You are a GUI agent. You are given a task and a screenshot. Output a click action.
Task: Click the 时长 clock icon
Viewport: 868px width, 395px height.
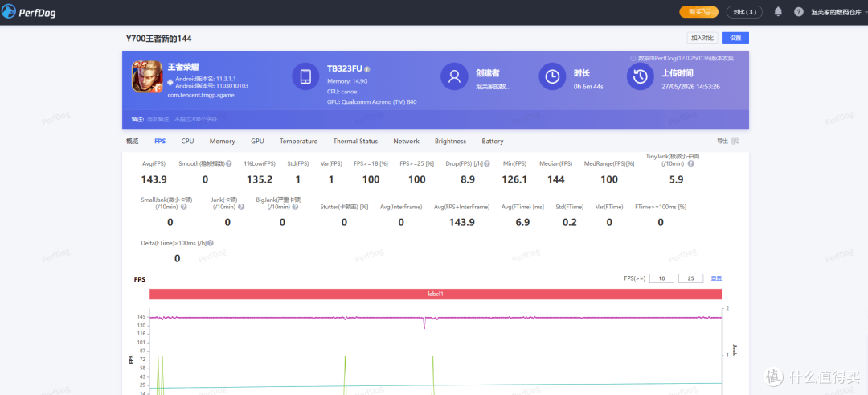coord(552,76)
